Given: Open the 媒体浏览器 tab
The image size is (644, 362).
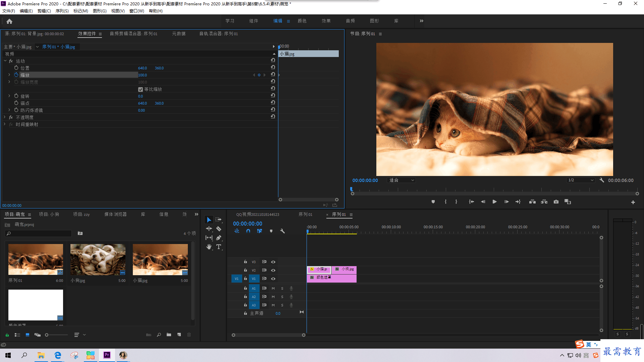Looking at the screenshot, I should 115,214.
